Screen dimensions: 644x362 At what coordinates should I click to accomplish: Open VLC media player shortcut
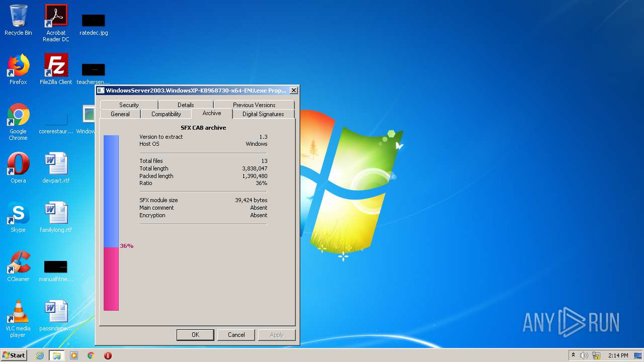(x=18, y=319)
